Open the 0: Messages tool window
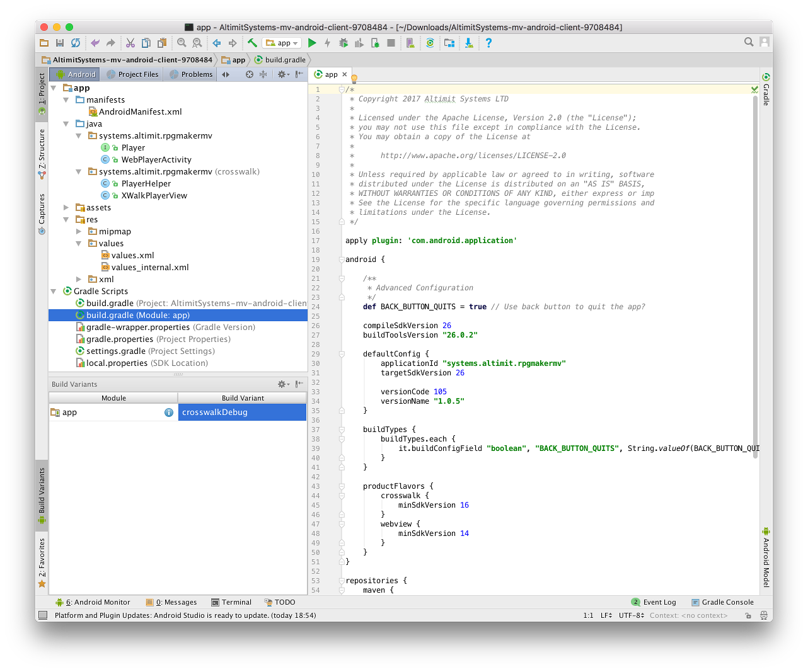Viewport: 808px width, 672px height. [171, 602]
